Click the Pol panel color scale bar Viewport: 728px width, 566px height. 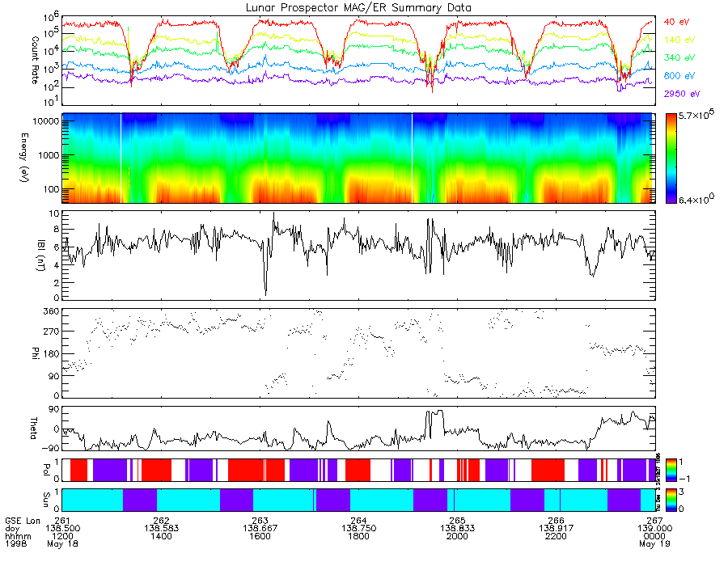point(671,470)
